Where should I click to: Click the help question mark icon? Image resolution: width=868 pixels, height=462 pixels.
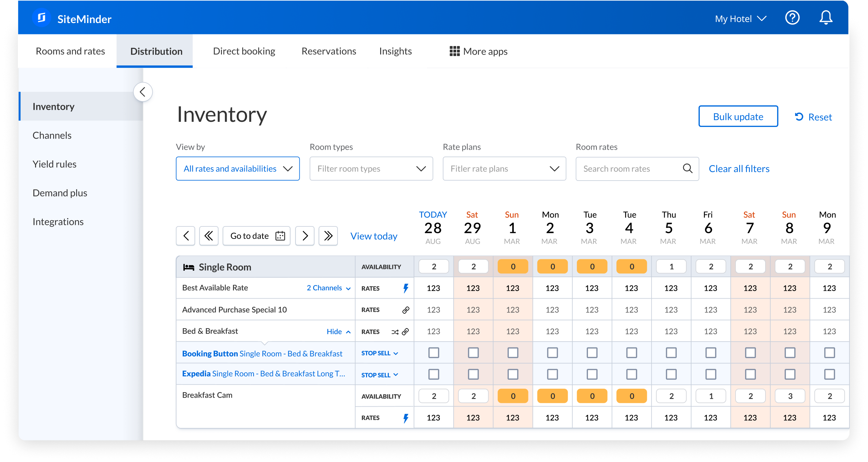[792, 18]
